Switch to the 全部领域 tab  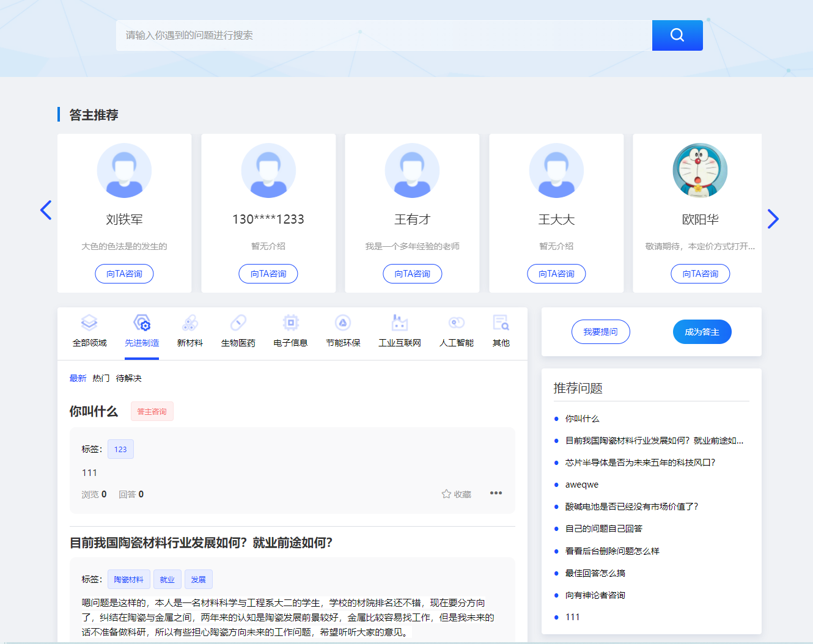point(89,331)
